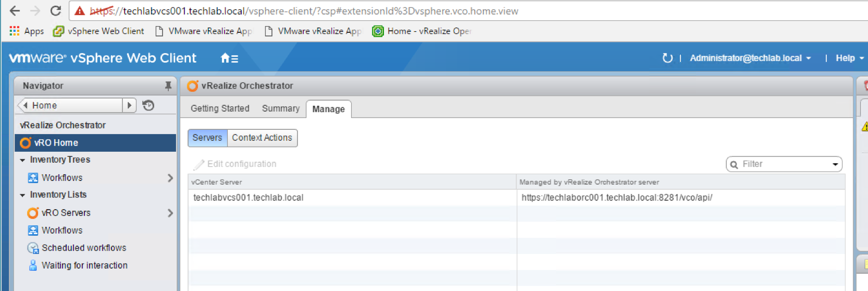Open the vSphere home menu icon
The height and width of the screenshot is (291, 868).
tap(229, 58)
